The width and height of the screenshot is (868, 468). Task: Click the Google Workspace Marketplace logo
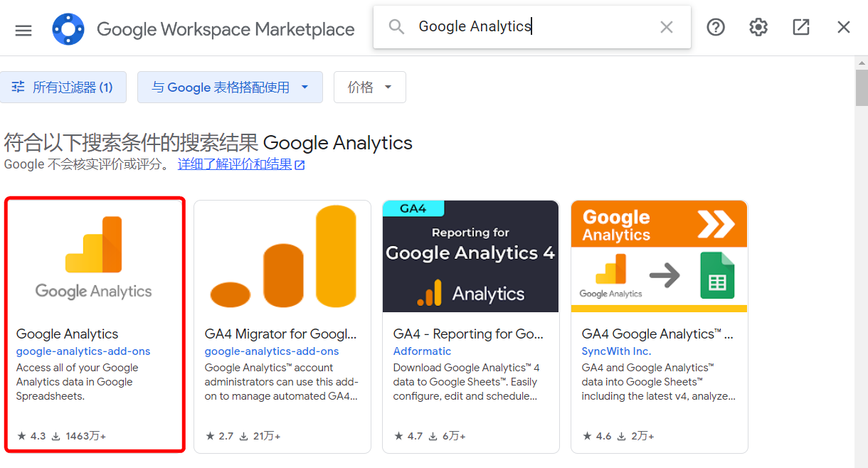click(x=68, y=29)
